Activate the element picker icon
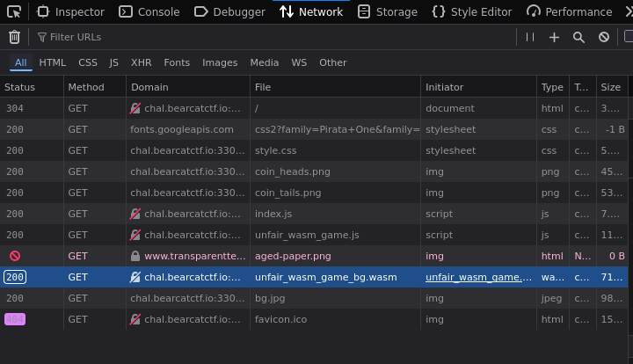The width and height of the screenshot is (633, 364). click(14, 12)
